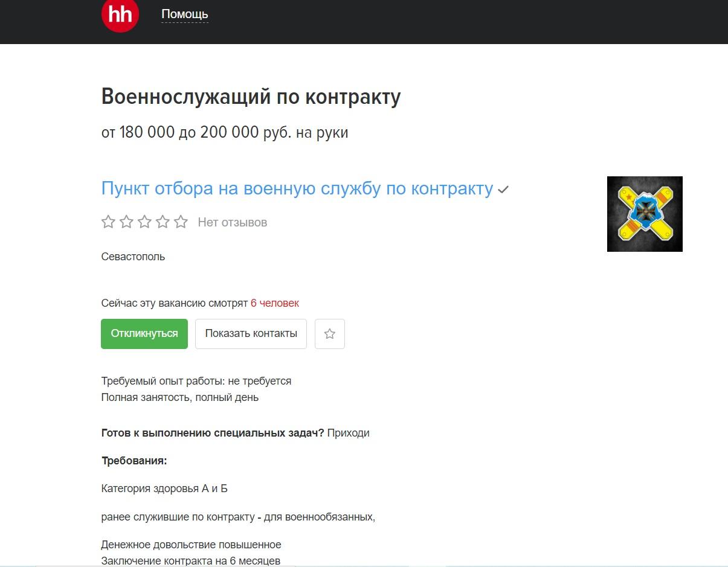Select the fourth rating star

[x=163, y=222]
